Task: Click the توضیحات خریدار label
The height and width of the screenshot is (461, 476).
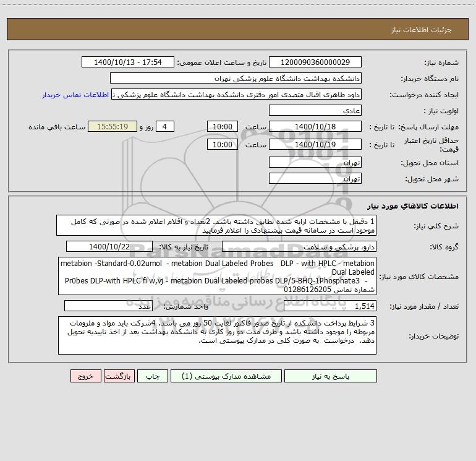Action: pyautogui.click(x=434, y=336)
